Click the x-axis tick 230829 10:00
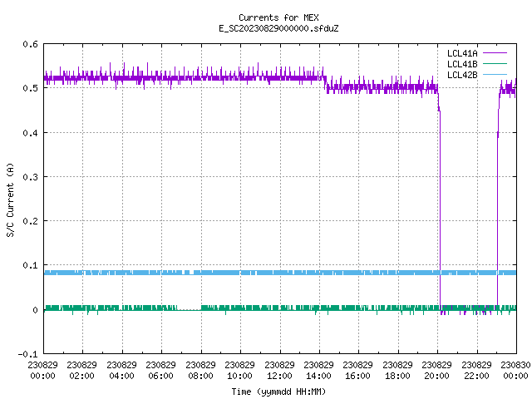This screenshot has width=532, height=399. pyautogui.click(x=239, y=370)
